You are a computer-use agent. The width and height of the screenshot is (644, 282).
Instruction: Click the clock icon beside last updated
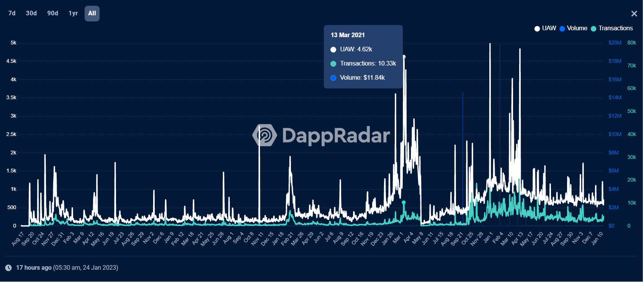[x=8, y=268]
